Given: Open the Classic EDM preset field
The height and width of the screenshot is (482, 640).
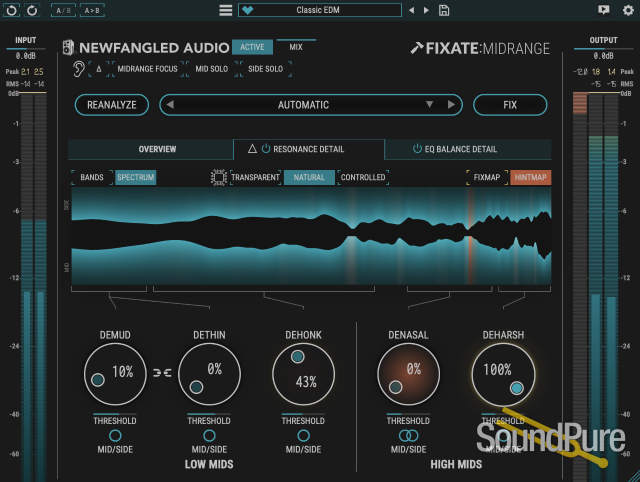Looking at the screenshot, I should coord(320,10).
